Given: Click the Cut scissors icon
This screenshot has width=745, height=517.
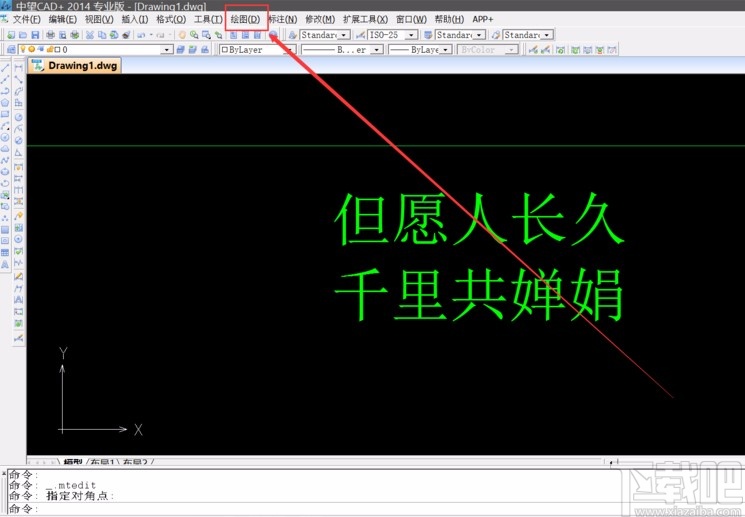Looking at the screenshot, I should click(x=90, y=35).
